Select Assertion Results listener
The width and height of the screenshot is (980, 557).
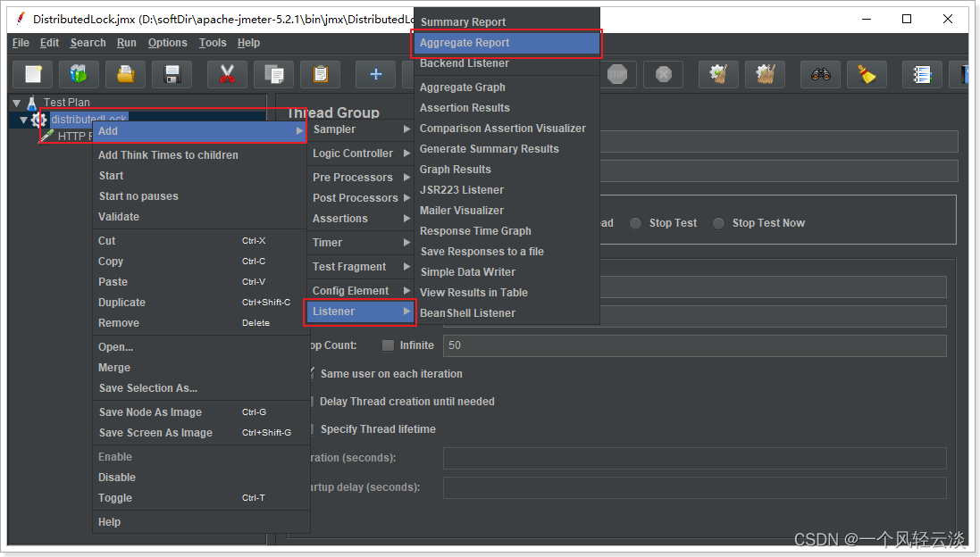pos(507,108)
